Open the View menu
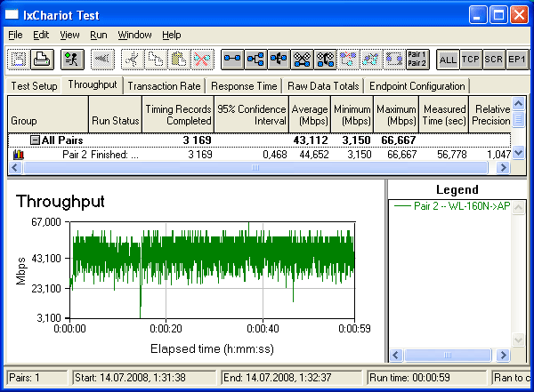This screenshot has width=534, height=392. pos(69,35)
